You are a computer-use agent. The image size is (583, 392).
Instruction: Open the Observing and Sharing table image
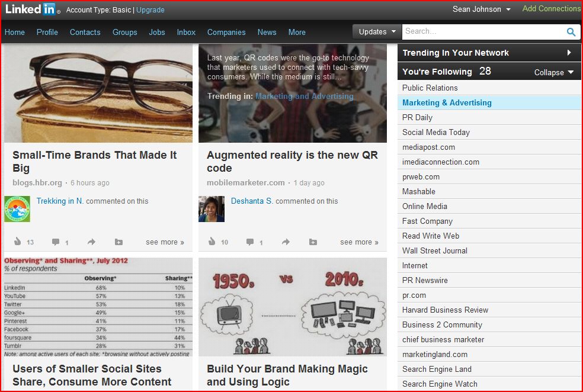coord(98,307)
